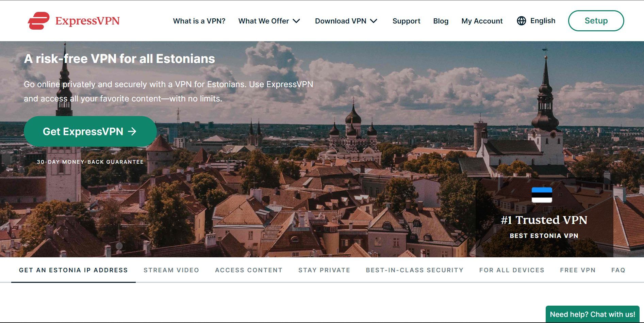Open My Account
The width and height of the screenshot is (644, 323).
pos(482,21)
